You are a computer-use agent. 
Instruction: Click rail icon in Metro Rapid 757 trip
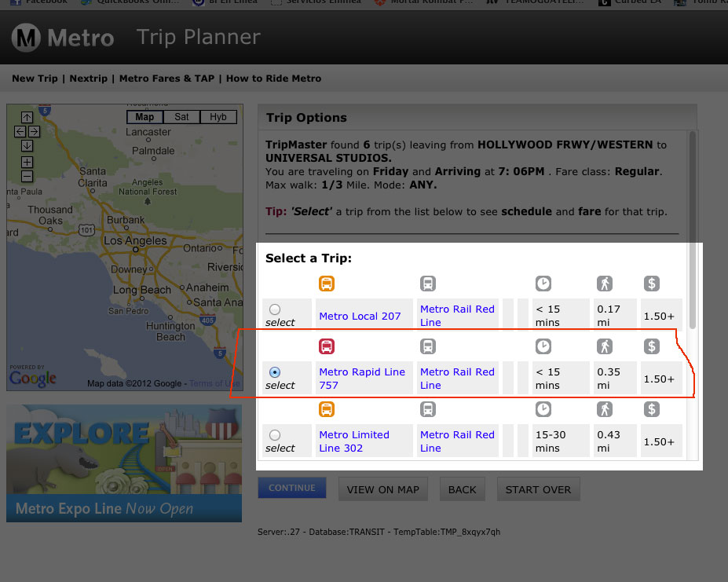(427, 346)
